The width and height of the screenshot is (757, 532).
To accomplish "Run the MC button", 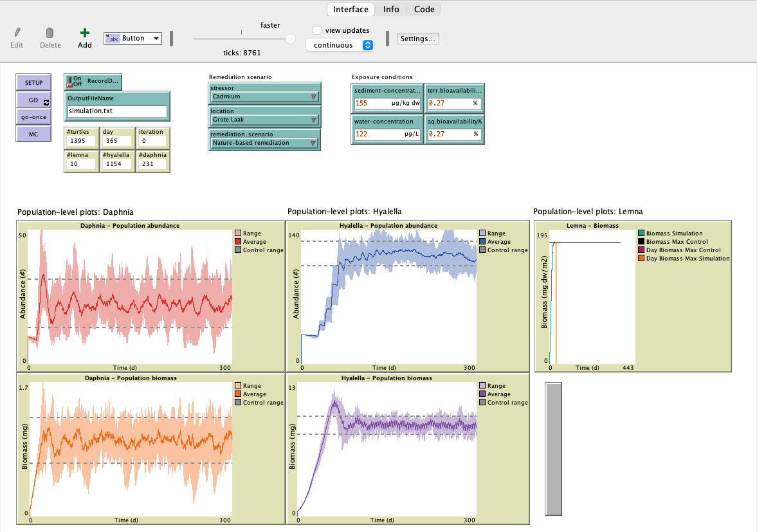I will pyautogui.click(x=33, y=133).
